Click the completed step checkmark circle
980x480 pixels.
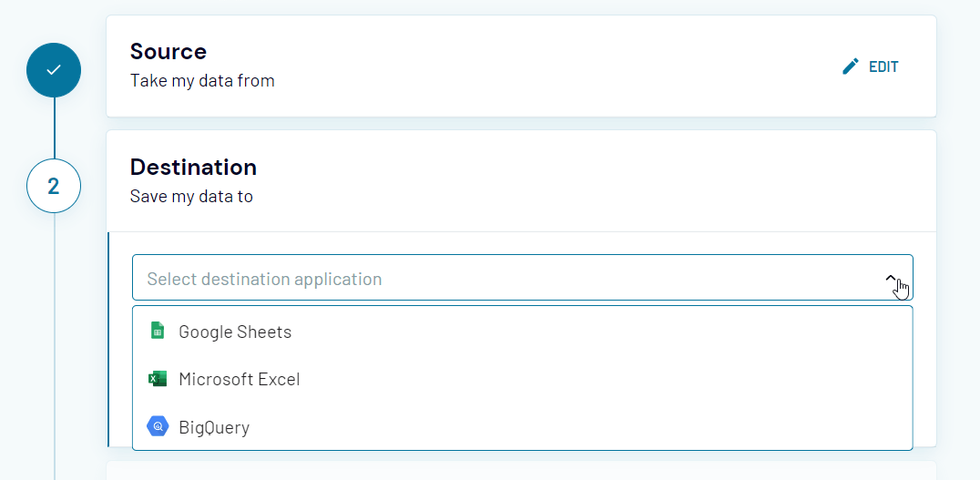click(54, 70)
